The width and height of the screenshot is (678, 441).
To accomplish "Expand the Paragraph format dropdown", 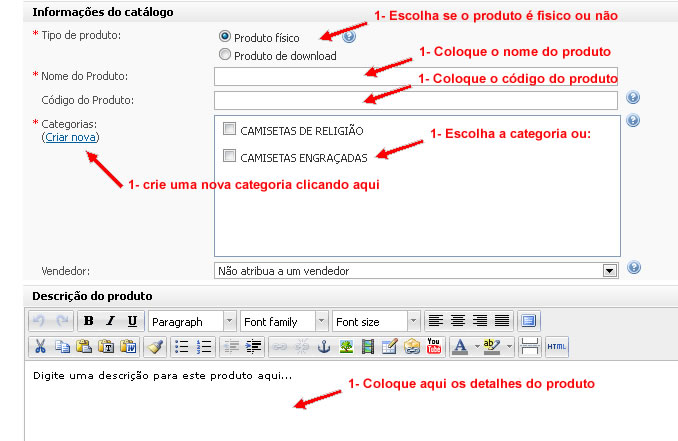I will (230, 321).
